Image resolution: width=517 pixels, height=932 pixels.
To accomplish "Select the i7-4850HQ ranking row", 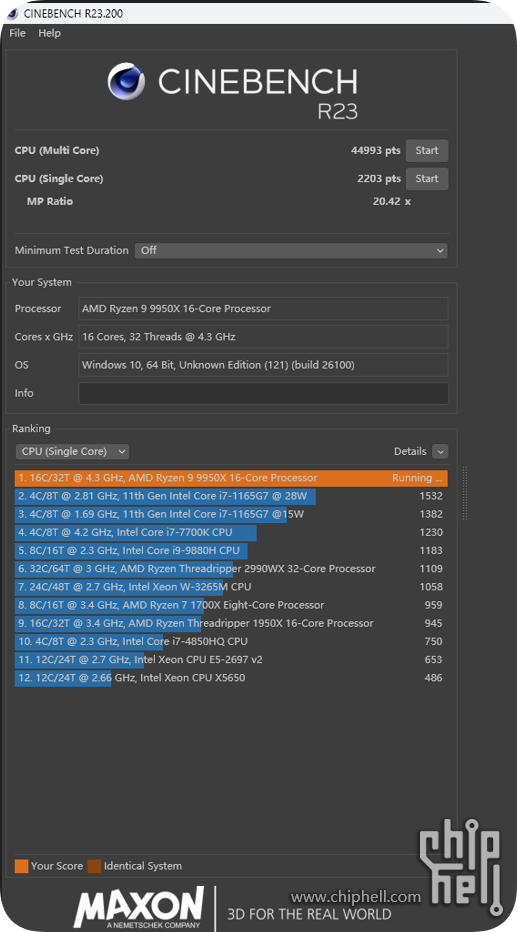I will (x=231, y=641).
